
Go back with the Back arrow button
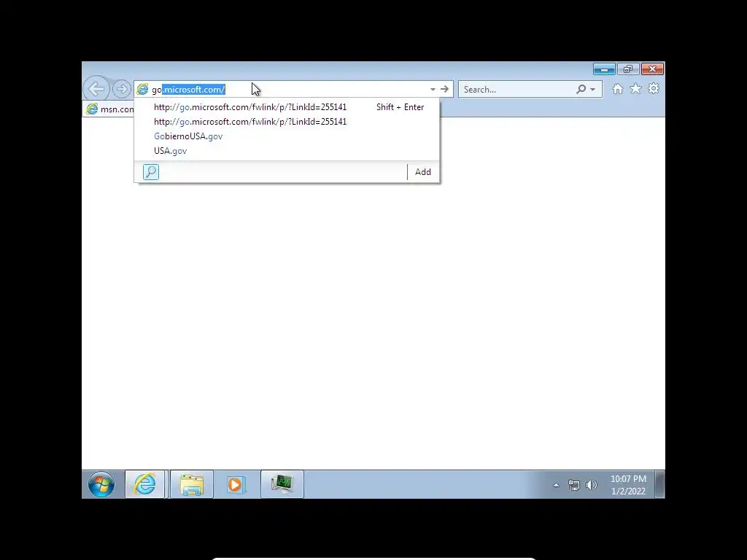coord(97,88)
